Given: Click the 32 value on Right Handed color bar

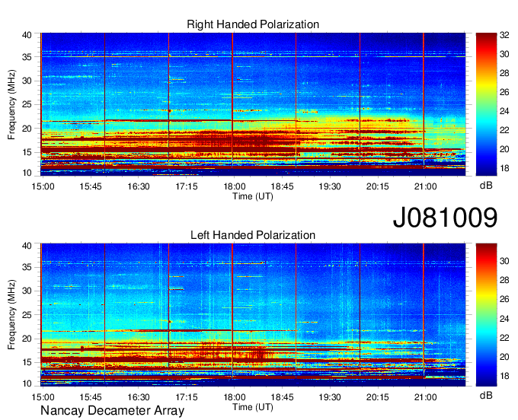Looking at the screenshot, I should [504, 35].
